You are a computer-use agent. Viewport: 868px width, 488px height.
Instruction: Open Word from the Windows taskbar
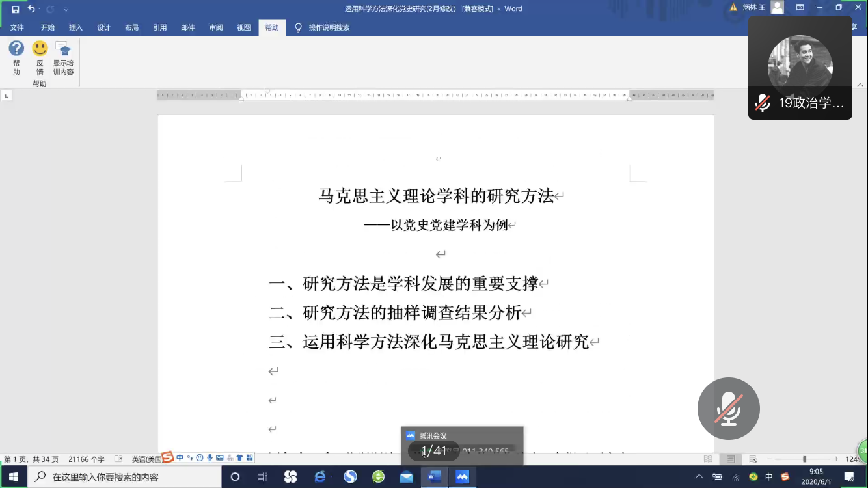click(x=434, y=477)
